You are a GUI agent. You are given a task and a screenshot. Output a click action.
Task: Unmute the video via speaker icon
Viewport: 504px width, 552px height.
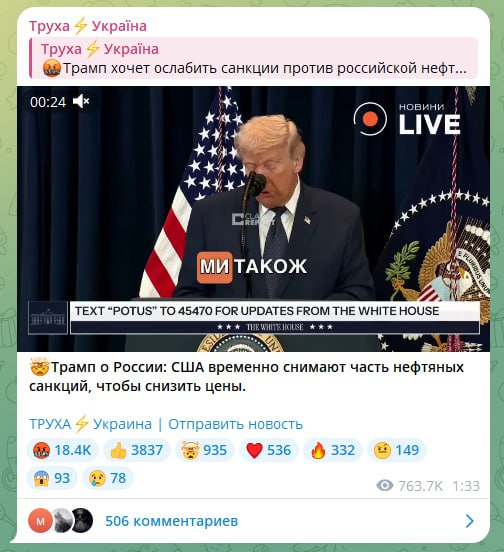click(x=81, y=102)
